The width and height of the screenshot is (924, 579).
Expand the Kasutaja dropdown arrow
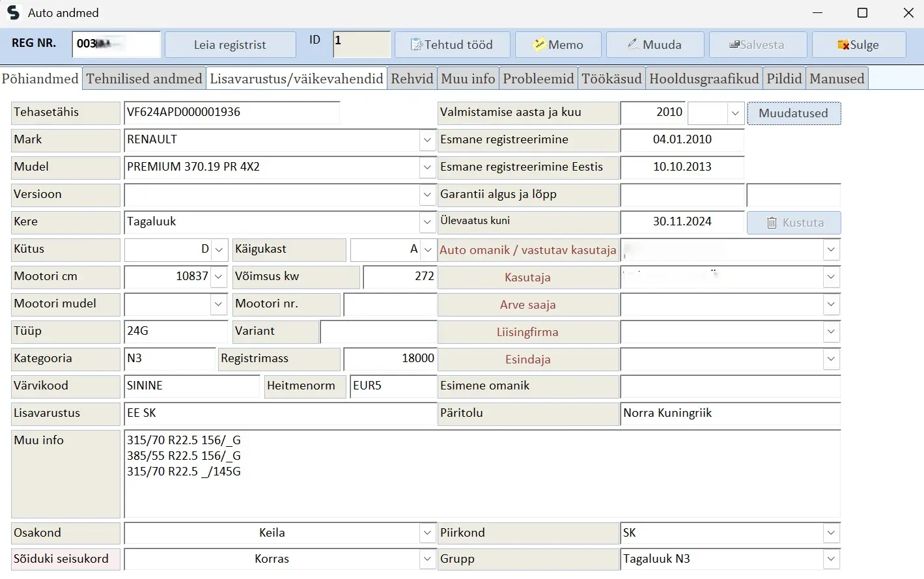pos(831,277)
